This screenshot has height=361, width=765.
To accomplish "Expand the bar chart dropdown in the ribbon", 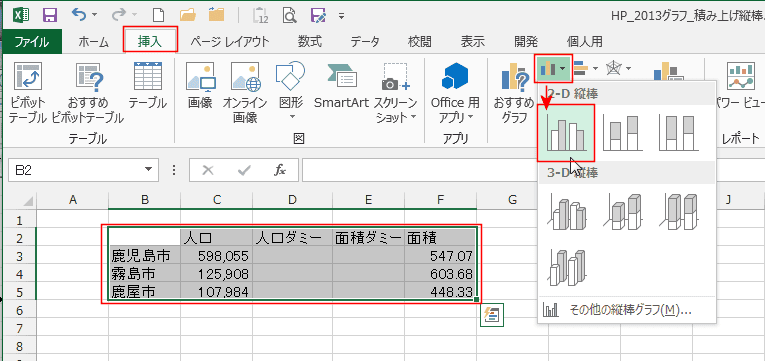I will [x=584, y=68].
